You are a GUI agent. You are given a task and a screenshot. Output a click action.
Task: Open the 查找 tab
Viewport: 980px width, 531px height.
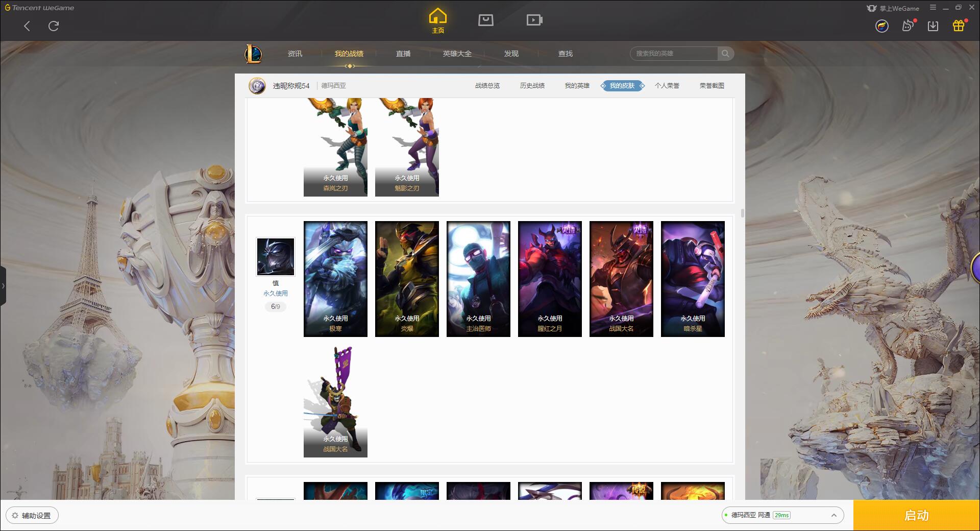(565, 54)
